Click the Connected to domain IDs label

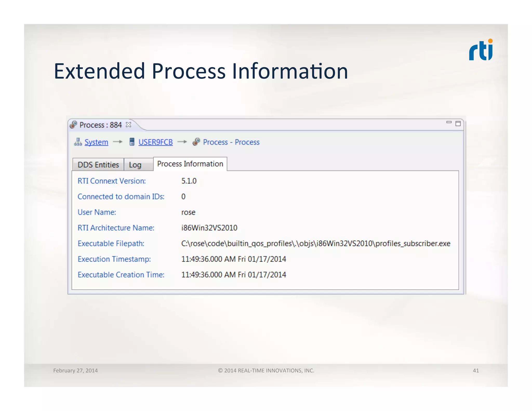click(x=121, y=196)
